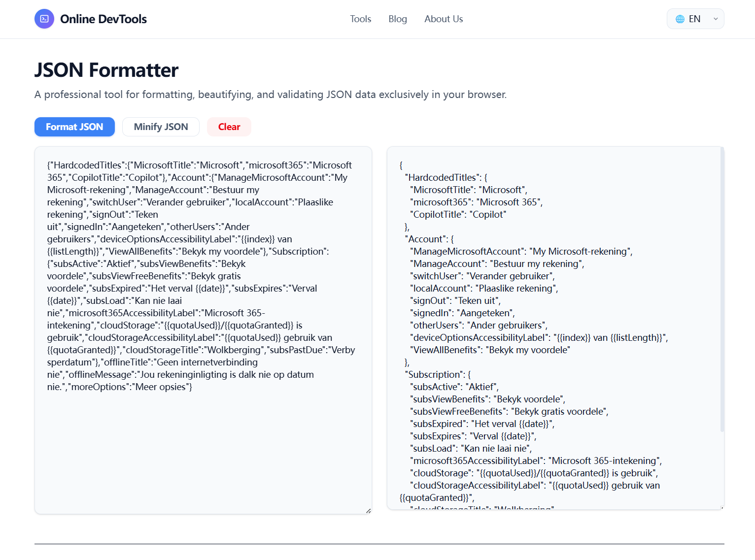The width and height of the screenshot is (755, 560).
Task: Click the Online DevTools logo icon
Action: point(44,19)
